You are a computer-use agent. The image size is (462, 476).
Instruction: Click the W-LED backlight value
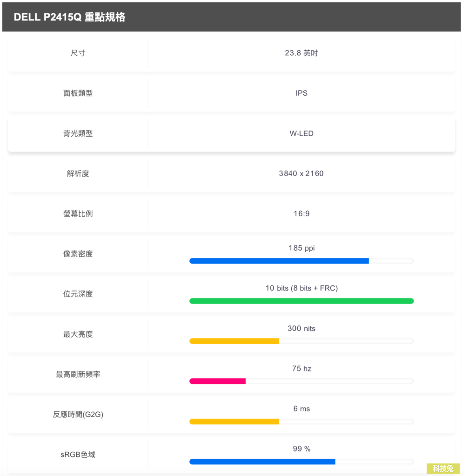coord(301,133)
